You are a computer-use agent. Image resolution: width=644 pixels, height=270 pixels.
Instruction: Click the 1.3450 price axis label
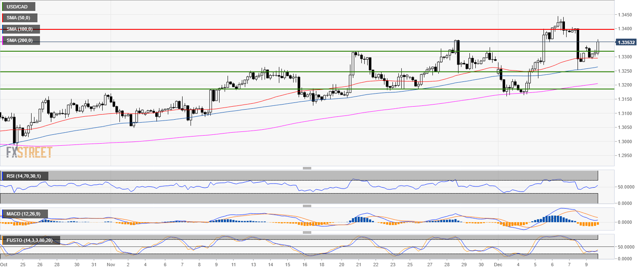pos(625,15)
